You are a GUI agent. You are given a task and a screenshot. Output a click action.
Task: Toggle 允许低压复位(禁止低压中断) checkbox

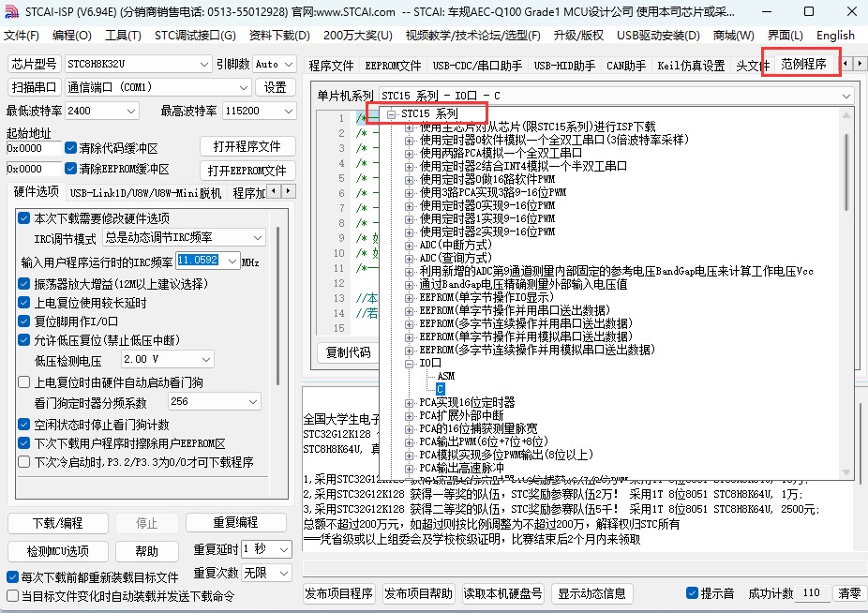pos(23,340)
